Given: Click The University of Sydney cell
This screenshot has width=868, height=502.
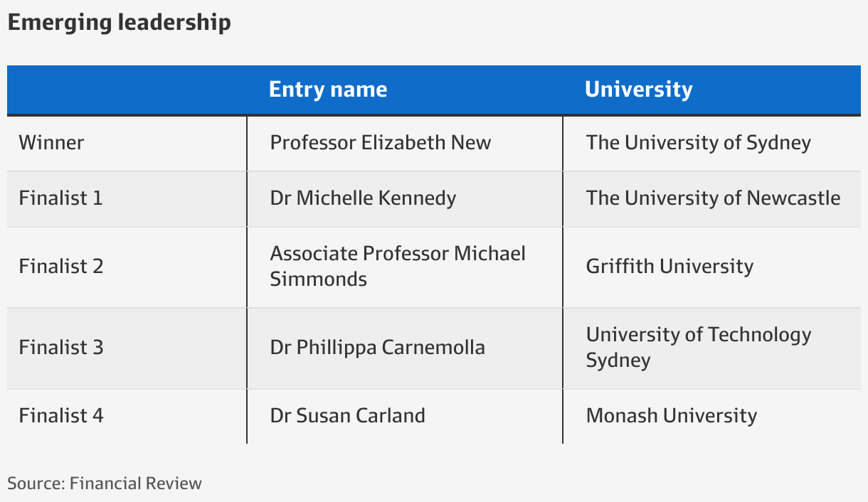Looking at the screenshot, I should 699,143.
